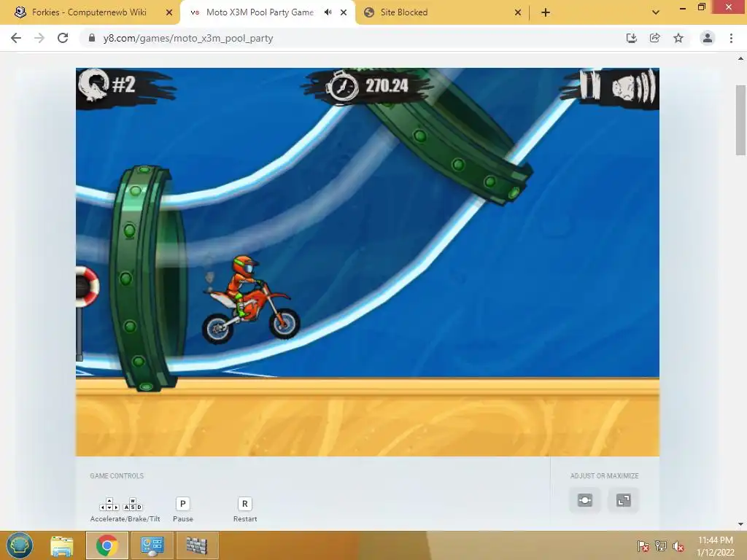Click the Chrome taskbar icon
The image size is (747, 560).
point(107,545)
